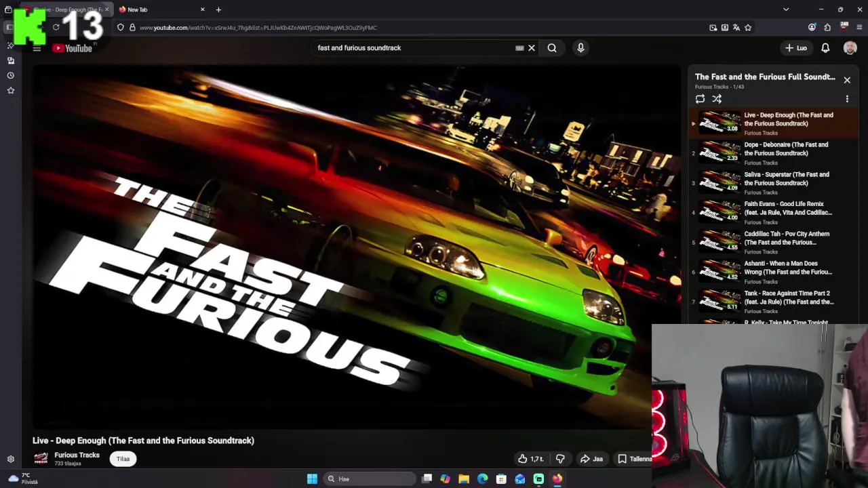
Task: Open Task View from the taskbar
Action: (x=427, y=479)
